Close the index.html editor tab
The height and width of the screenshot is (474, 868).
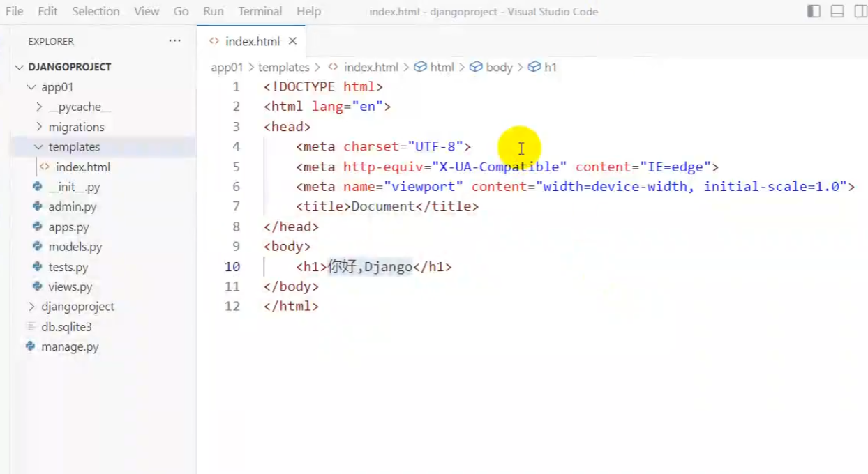292,41
